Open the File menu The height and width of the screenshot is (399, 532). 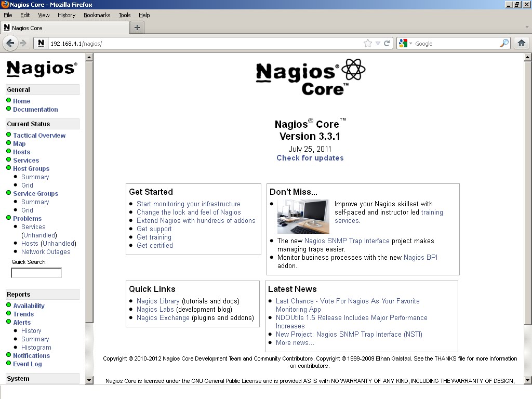click(x=8, y=15)
